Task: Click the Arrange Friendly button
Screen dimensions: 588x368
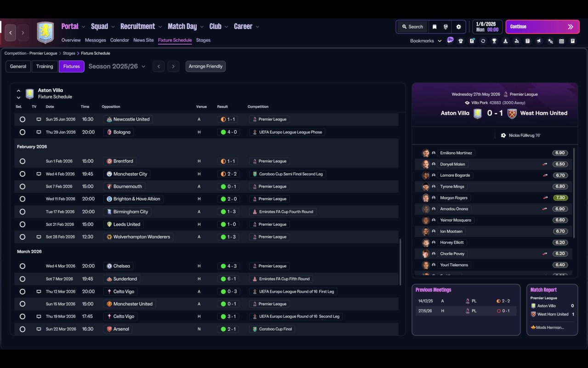Action: (x=205, y=66)
